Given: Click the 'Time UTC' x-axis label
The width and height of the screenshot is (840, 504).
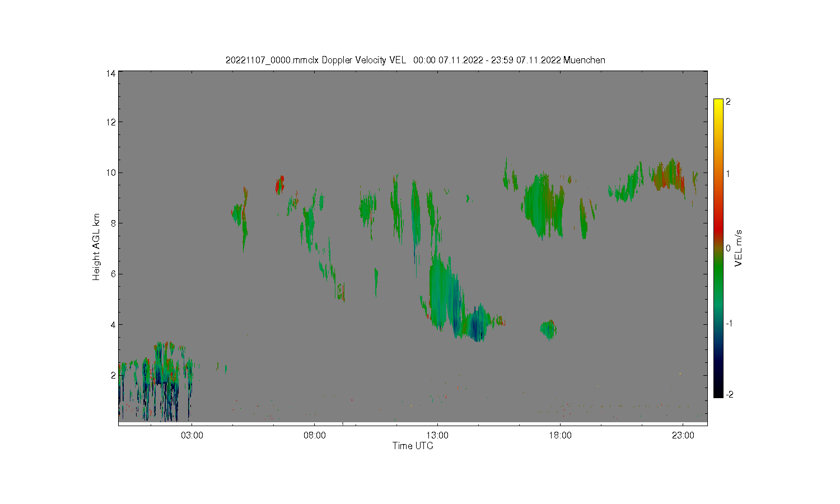Looking at the screenshot, I should [x=413, y=446].
